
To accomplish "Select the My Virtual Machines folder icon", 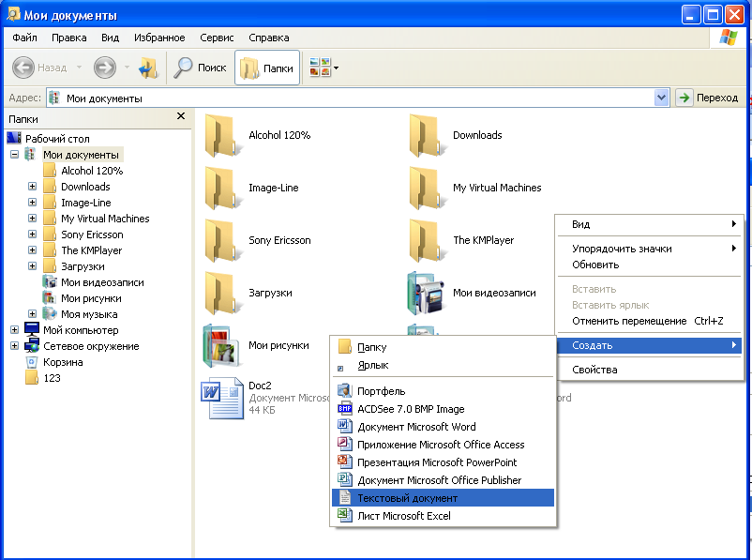I will (427, 189).
